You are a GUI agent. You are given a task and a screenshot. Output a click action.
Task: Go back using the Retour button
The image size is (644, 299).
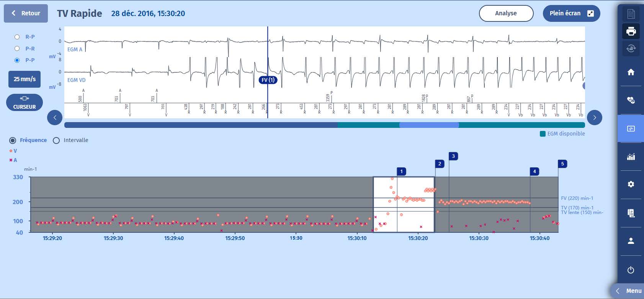[26, 13]
